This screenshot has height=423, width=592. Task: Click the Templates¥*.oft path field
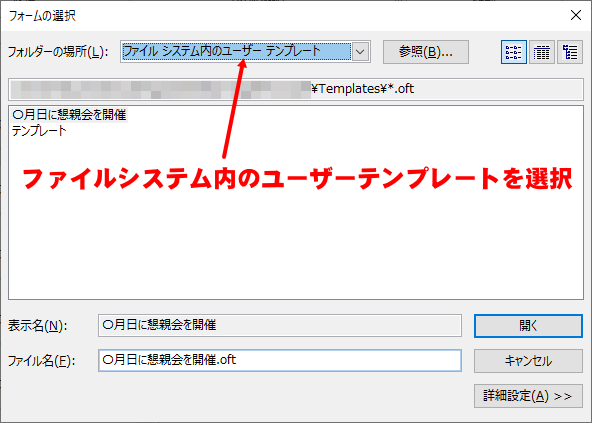click(x=296, y=89)
